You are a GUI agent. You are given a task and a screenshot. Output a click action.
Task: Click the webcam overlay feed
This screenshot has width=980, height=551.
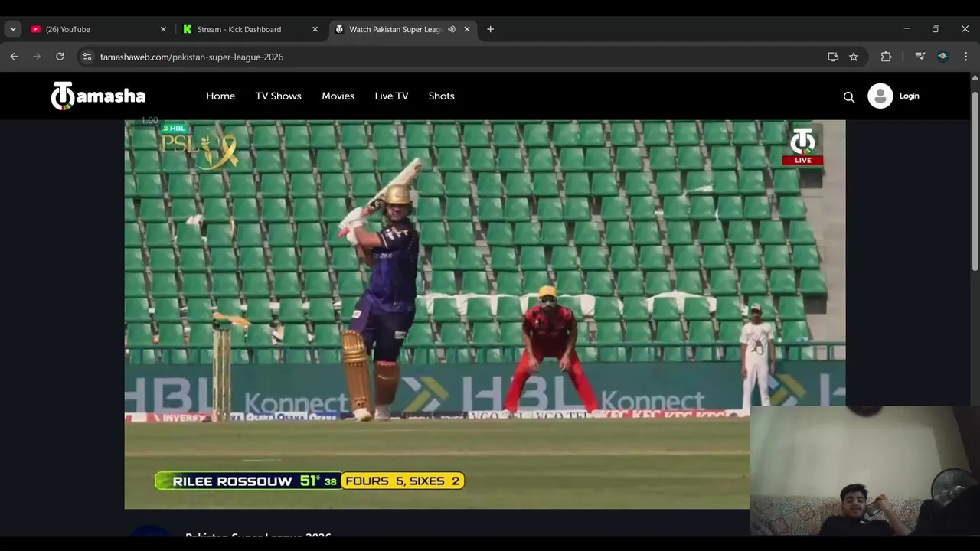[x=865, y=471]
